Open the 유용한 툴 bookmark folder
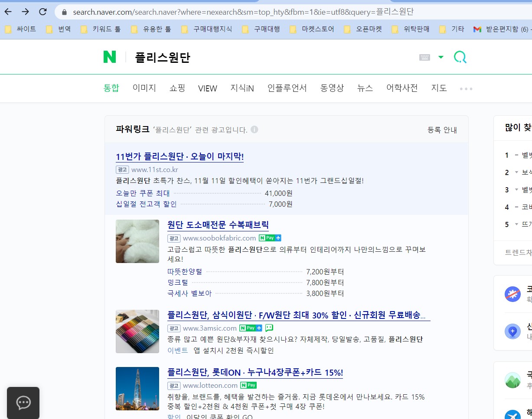Screen dimensions: 532x419 coord(151,29)
